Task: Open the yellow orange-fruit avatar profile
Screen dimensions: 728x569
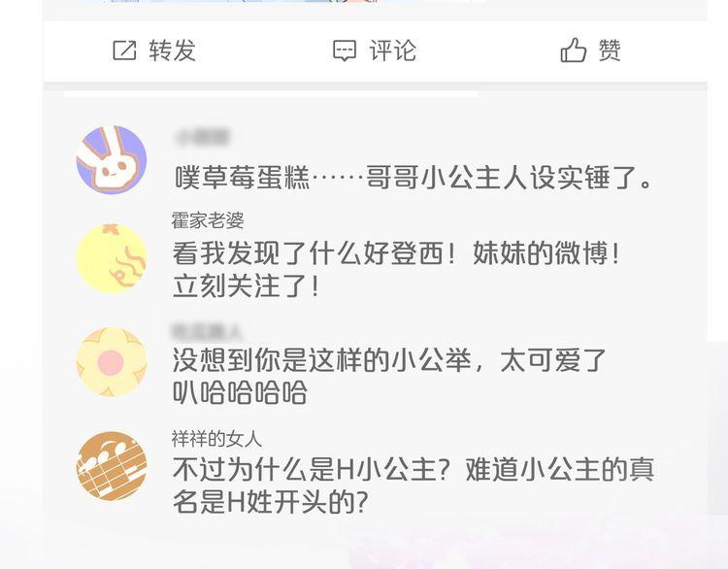Action: 112,258
